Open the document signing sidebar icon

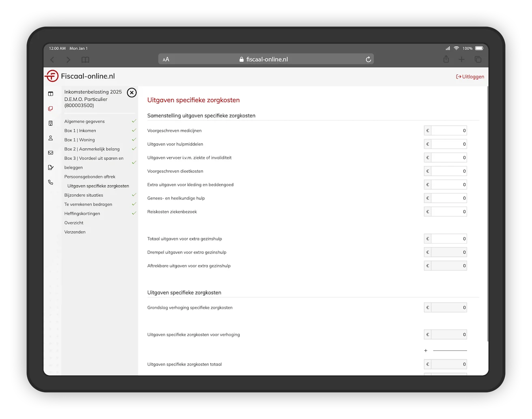(x=51, y=167)
